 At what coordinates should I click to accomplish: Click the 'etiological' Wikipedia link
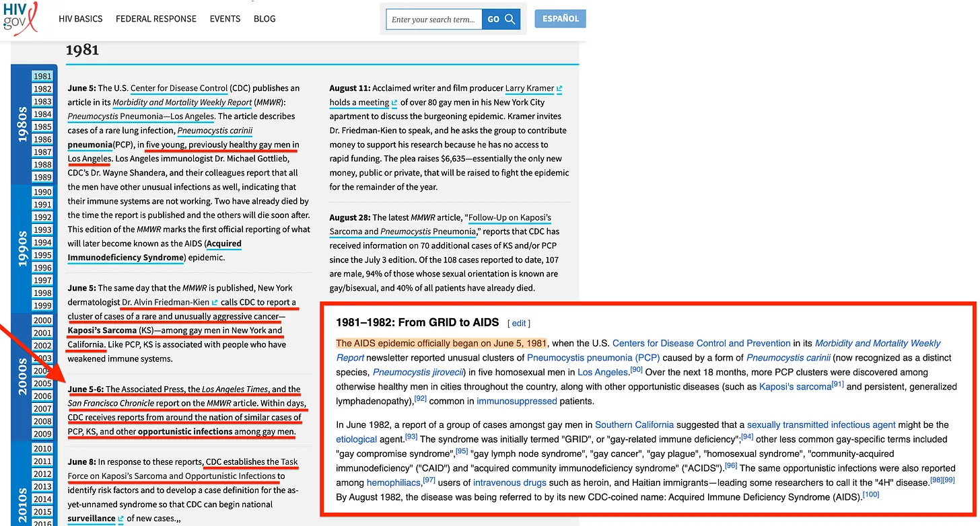click(356, 439)
